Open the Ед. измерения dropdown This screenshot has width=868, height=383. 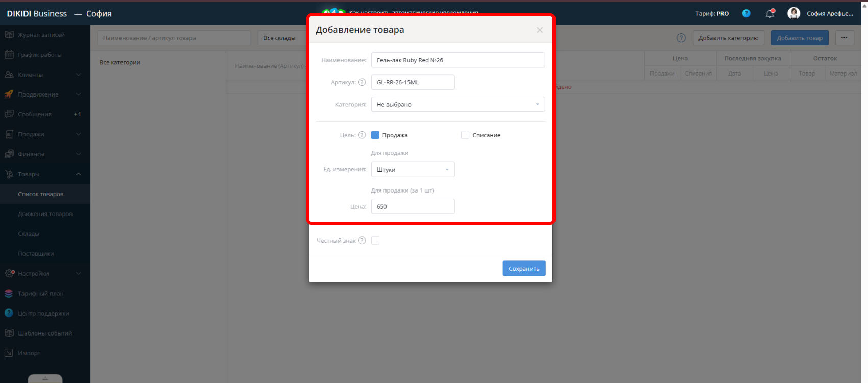413,170
